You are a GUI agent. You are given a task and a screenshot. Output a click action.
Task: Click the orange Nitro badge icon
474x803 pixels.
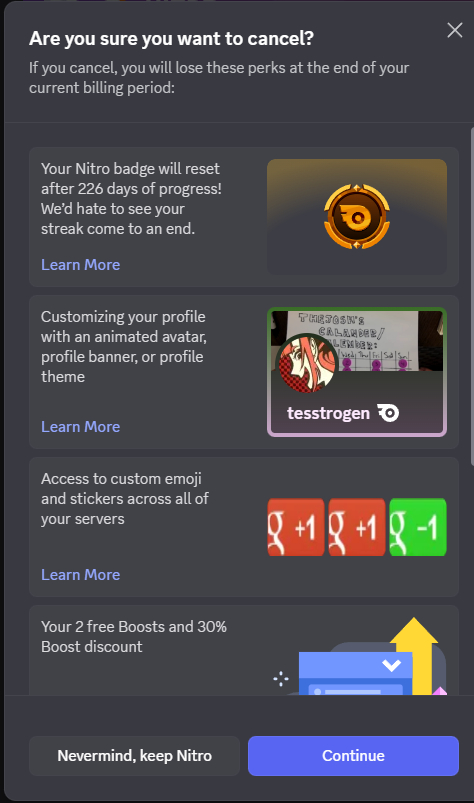pyautogui.click(x=357, y=217)
